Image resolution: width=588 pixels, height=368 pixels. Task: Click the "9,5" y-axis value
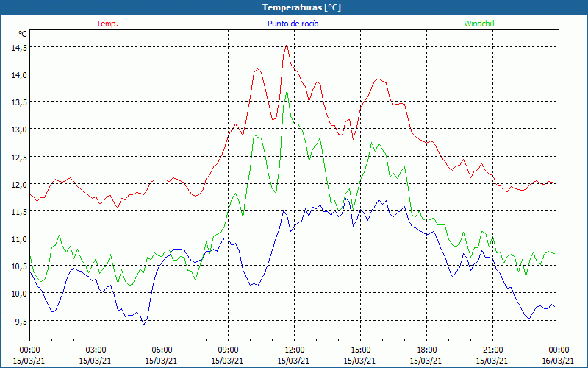point(22,321)
